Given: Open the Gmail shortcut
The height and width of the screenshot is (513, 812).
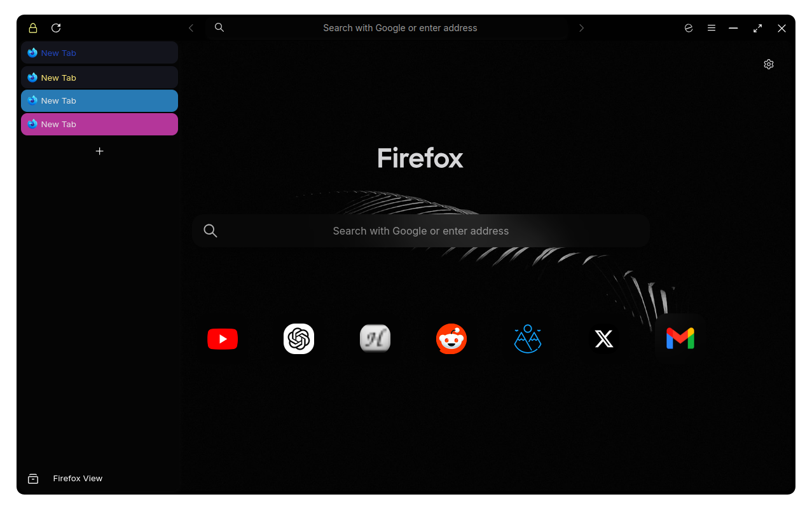Looking at the screenshot, I should pos(680,339).
